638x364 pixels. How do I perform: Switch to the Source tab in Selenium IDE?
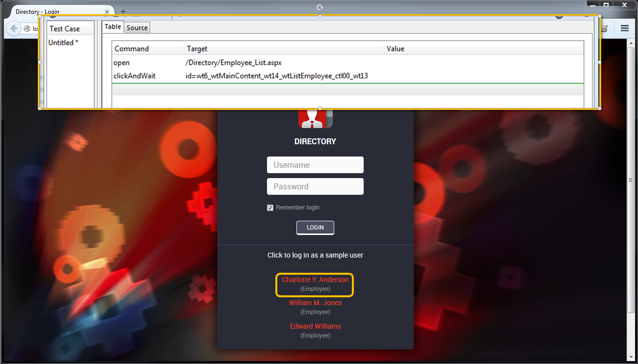point(136,27)
